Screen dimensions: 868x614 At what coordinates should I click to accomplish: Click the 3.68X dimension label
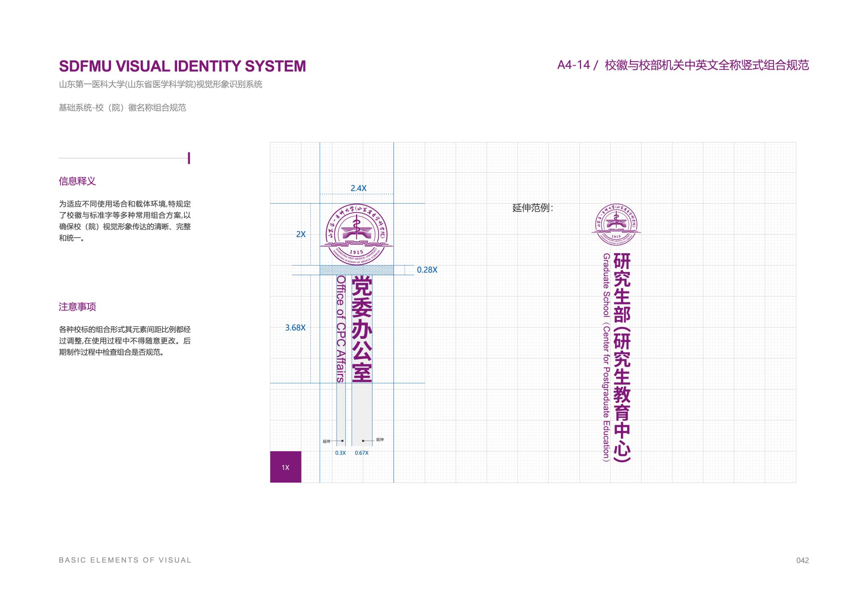pos(295,327)
